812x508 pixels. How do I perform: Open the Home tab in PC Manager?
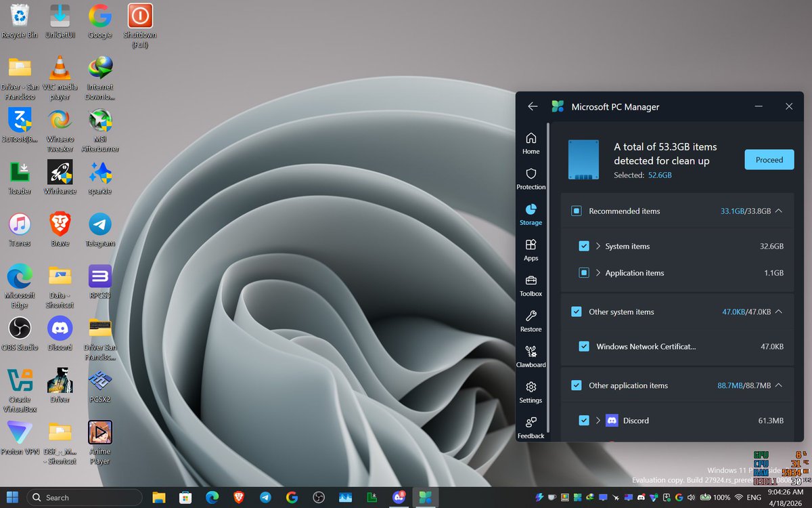pos(531,143)
